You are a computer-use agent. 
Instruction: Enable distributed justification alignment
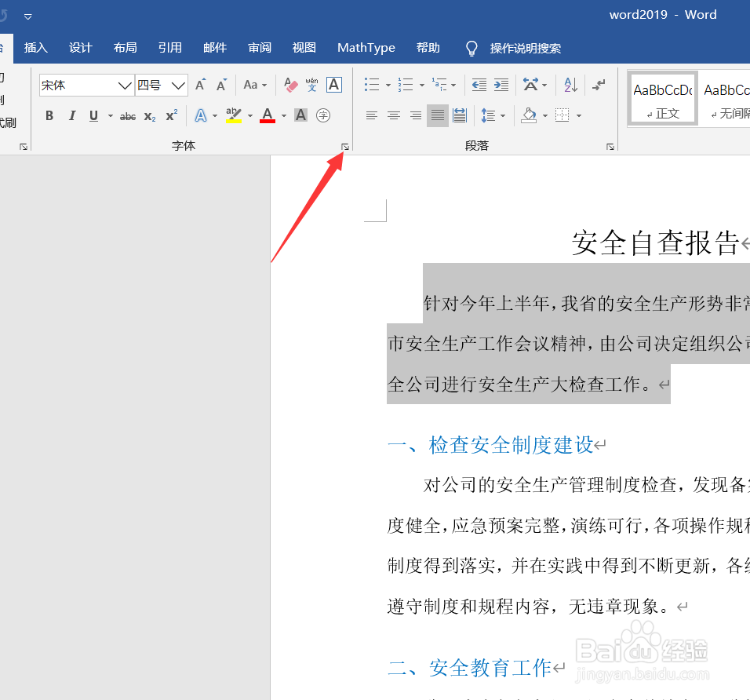click(459, 115)
